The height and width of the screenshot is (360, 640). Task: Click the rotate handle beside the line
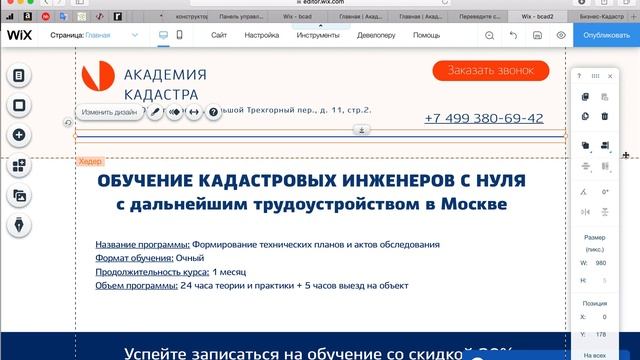tap(68, 122)
